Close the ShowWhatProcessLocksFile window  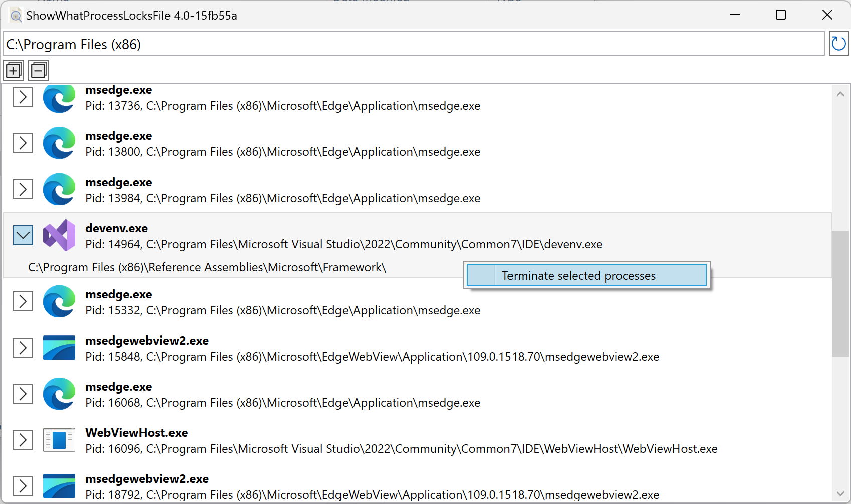click(827, 15)
